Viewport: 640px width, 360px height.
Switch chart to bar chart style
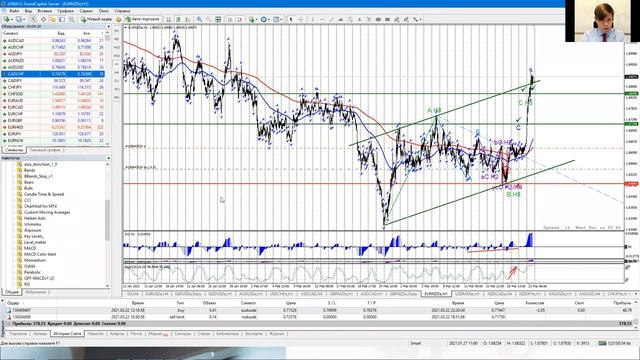(169, 19)
